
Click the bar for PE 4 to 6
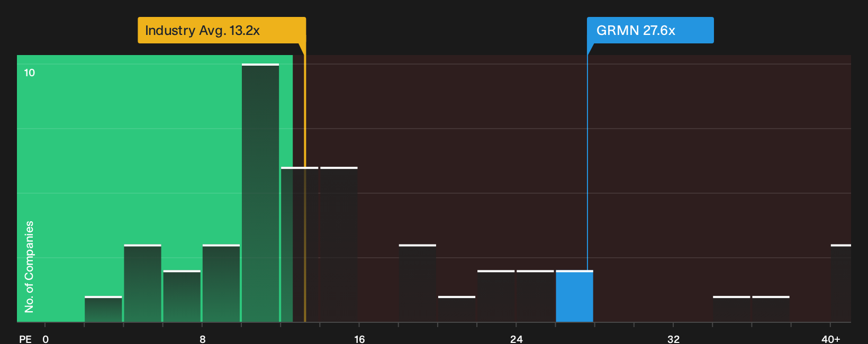click(142, 283)
